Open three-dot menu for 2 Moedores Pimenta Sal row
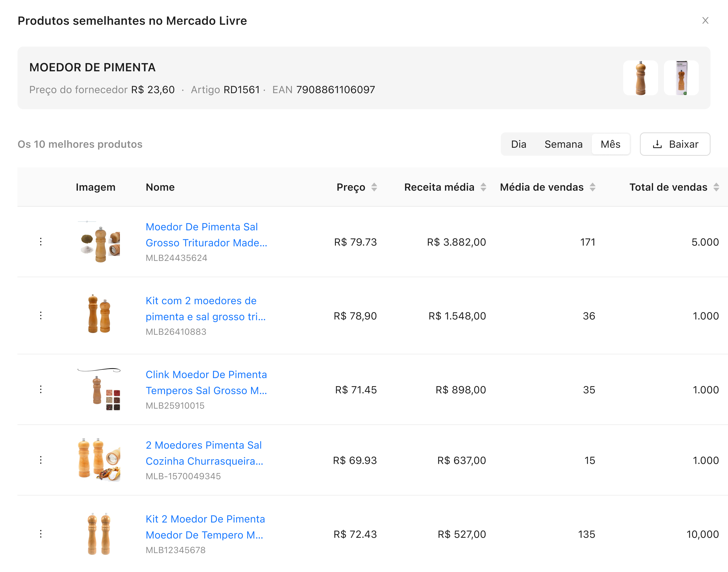The image size is (728, 572). (41, 460)
